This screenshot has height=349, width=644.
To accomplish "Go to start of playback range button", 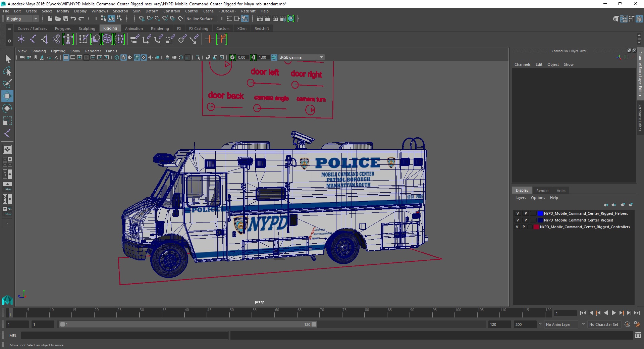I will pyautogui.click(x=583, y=313).
